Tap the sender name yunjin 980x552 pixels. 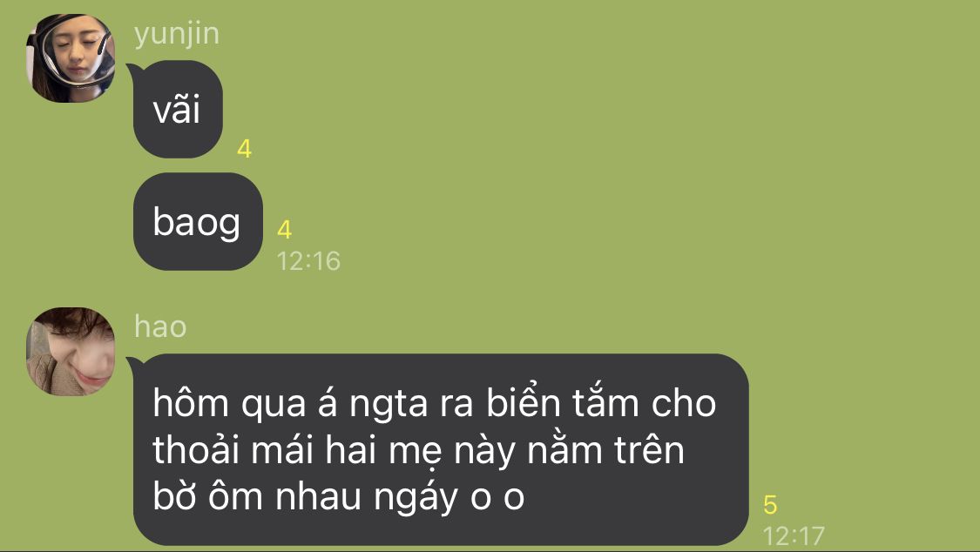click(177, 34)
